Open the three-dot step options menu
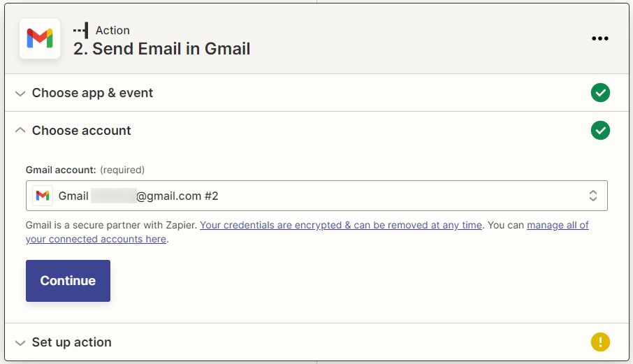The width and height of the screenshot is (633, 364). (x=599, y=39)
